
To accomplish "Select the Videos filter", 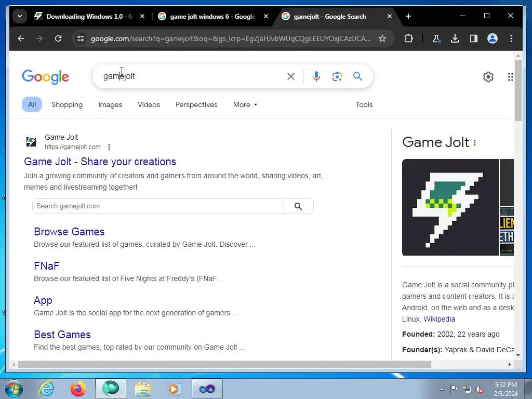I will pyautogui.click(x=149, y=104).
